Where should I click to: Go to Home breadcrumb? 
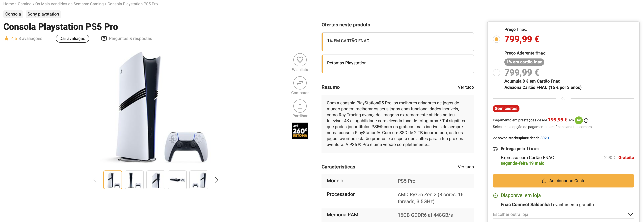pos(8,4)
